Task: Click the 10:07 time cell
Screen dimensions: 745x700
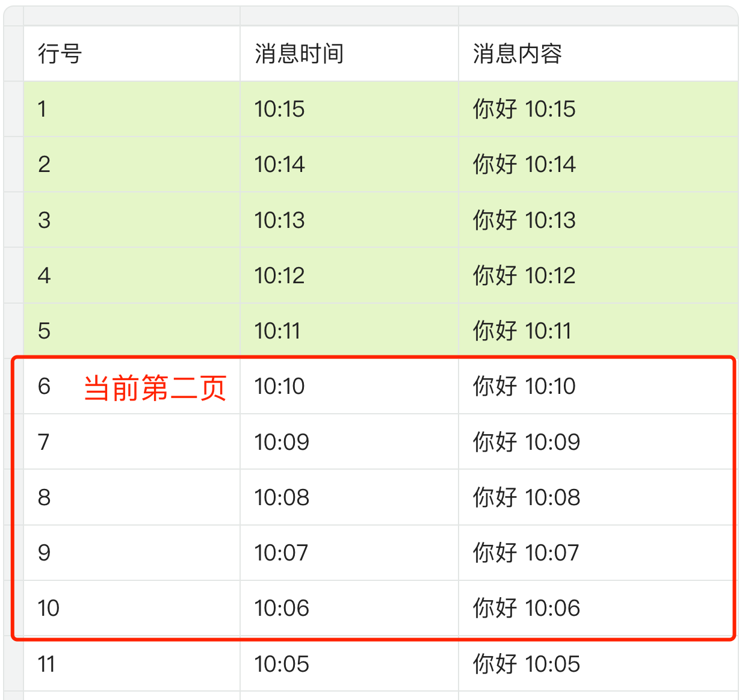Action: tap(281, 553)
